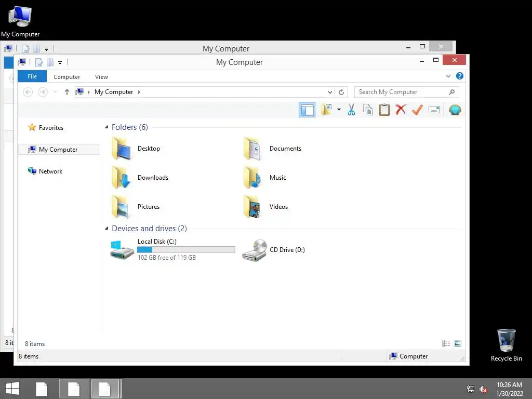
Task: Click the Local Disk usage bar
Action: pyautogui.click(x=187, y=250)
